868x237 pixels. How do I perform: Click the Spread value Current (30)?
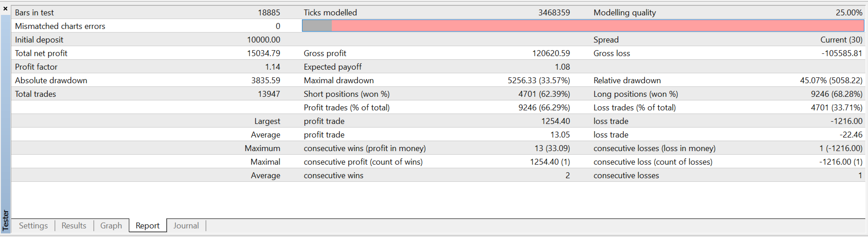[841, 40]
